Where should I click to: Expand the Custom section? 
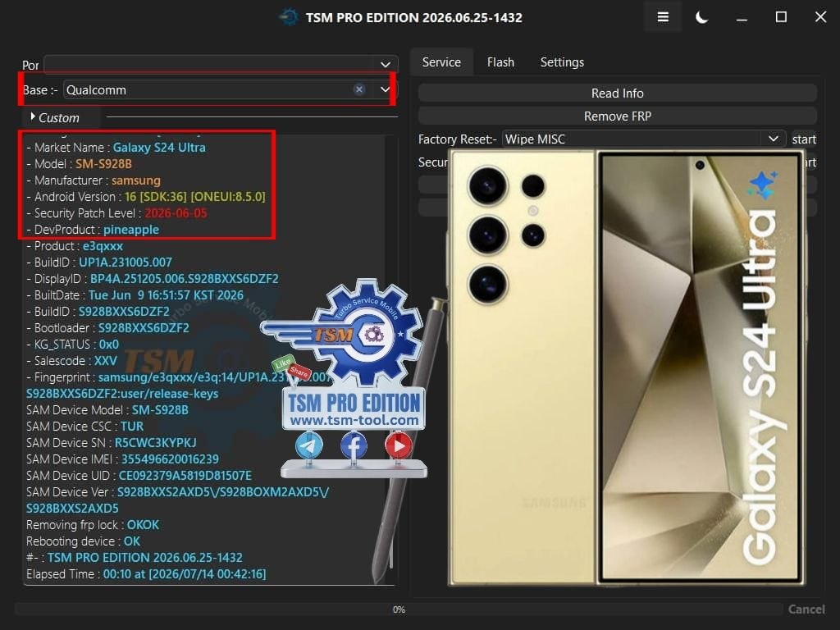tap(55, 117)
